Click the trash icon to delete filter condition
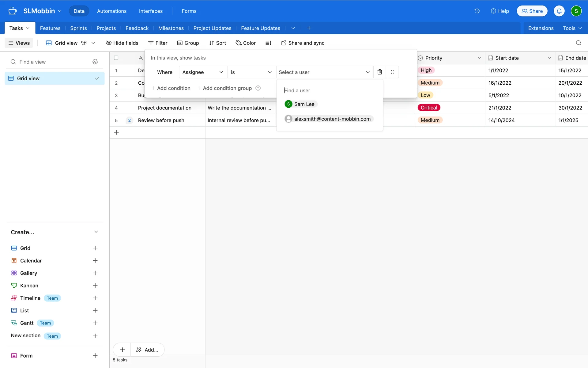 pos(379,72)
